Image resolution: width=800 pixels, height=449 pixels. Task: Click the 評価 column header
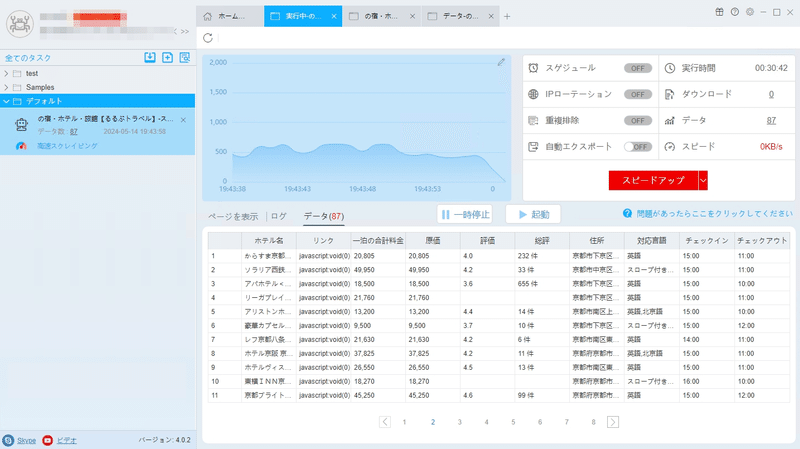click(487, 240)
